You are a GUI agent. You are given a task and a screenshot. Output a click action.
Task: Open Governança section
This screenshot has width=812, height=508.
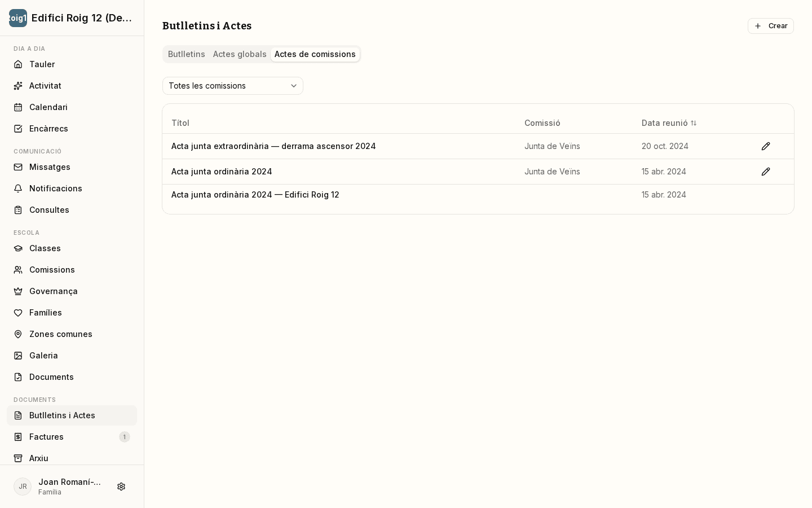(x=72, y=291)
